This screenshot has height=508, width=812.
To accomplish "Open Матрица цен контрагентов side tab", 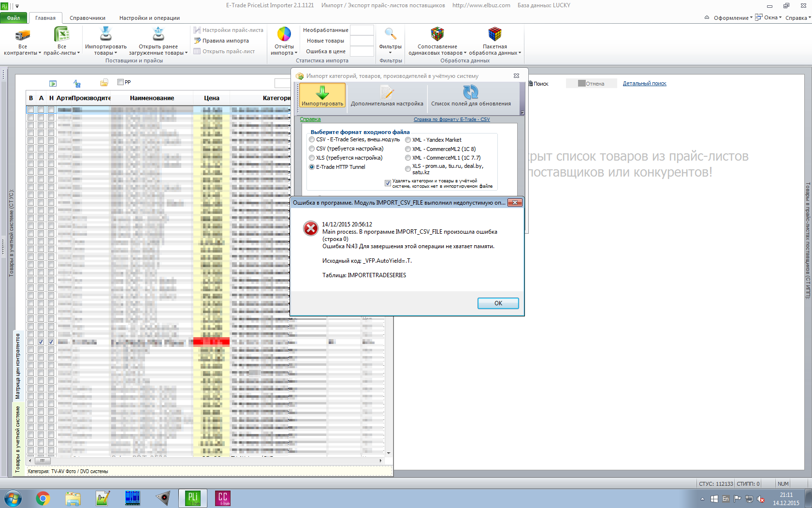I will coord(18,366).
